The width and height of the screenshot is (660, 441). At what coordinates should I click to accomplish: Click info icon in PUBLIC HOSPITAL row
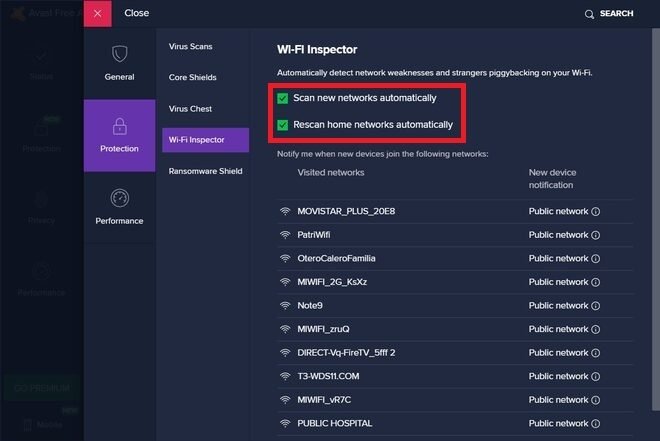pos(596,423)
